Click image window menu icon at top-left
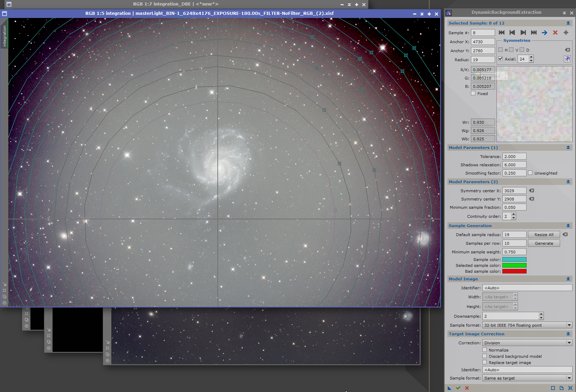576x392 pixels. pyautogui.click(x=4, y=14)
